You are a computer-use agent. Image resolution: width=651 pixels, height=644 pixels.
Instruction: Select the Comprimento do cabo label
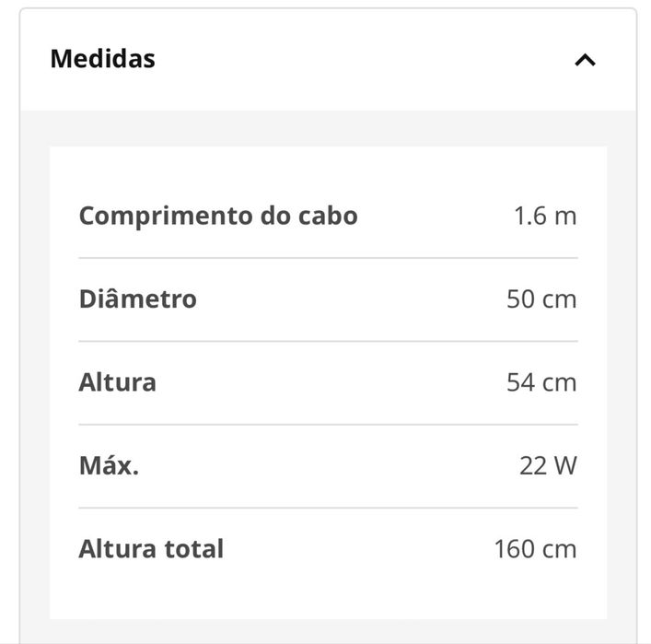coord(218,217)
